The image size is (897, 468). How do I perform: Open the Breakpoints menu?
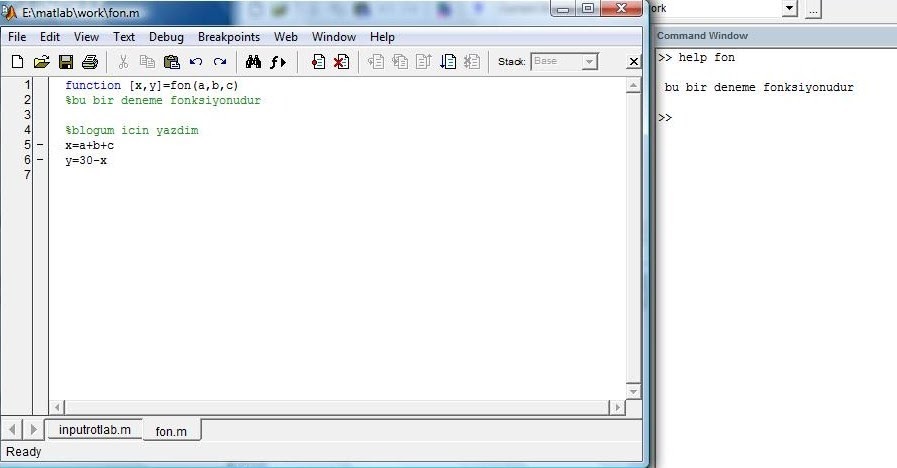(x=229, y=37)
